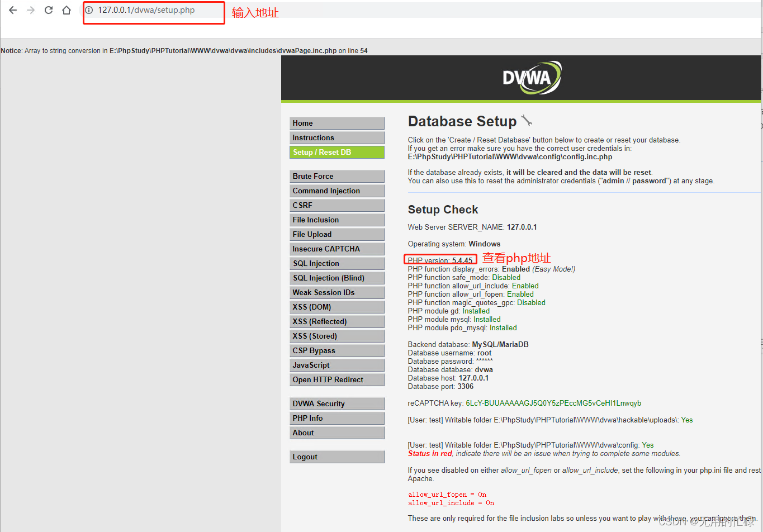
Task: Click the reCAPTCHA key value
Action: [553, 403]
